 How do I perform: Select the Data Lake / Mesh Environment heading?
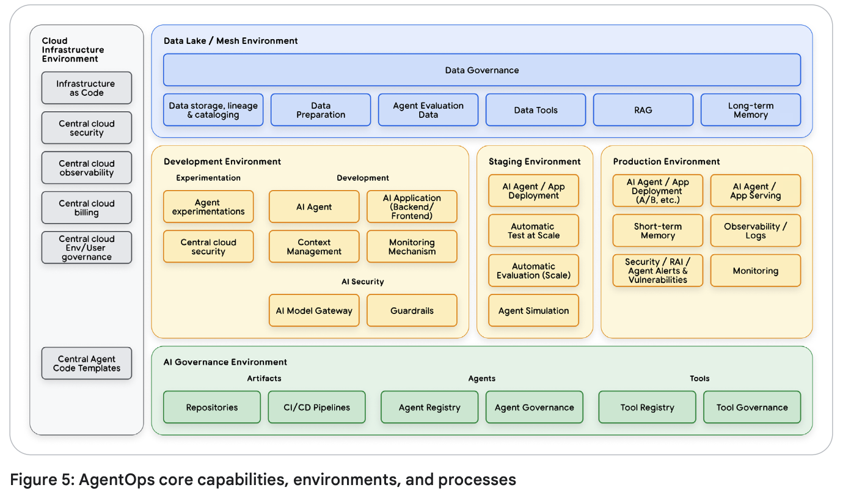coord(231,41)
